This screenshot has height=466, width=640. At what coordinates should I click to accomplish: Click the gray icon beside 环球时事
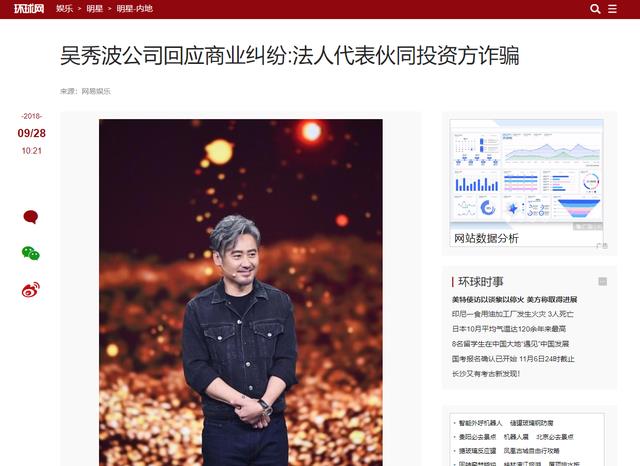tap(602, 282)
